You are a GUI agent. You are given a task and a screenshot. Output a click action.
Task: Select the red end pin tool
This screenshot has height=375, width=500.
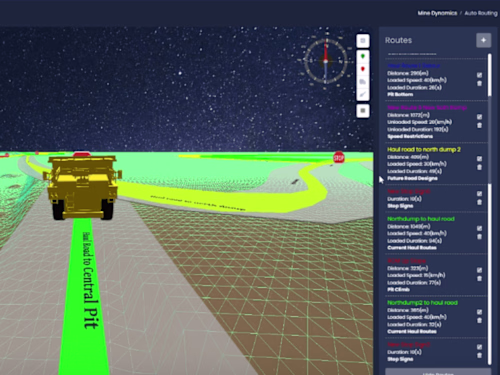363,69
